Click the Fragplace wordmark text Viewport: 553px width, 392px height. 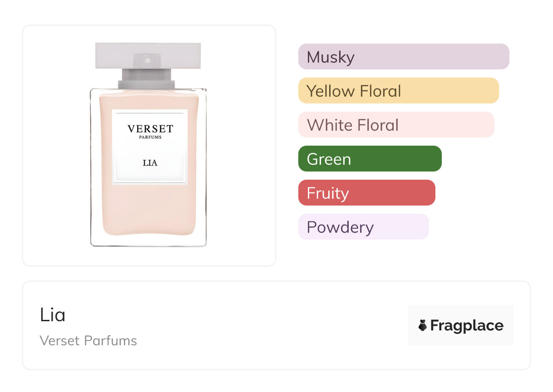pyautogui.click(x=467, y=325)
